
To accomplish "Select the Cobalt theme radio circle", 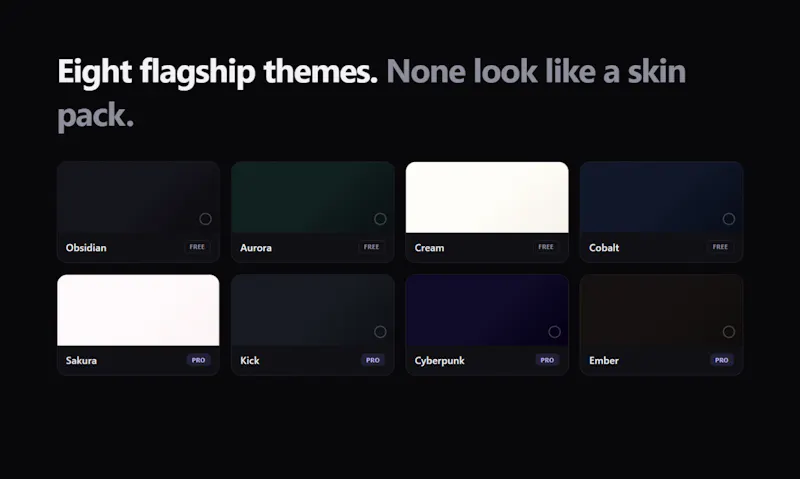I will (x=729, y=219).
